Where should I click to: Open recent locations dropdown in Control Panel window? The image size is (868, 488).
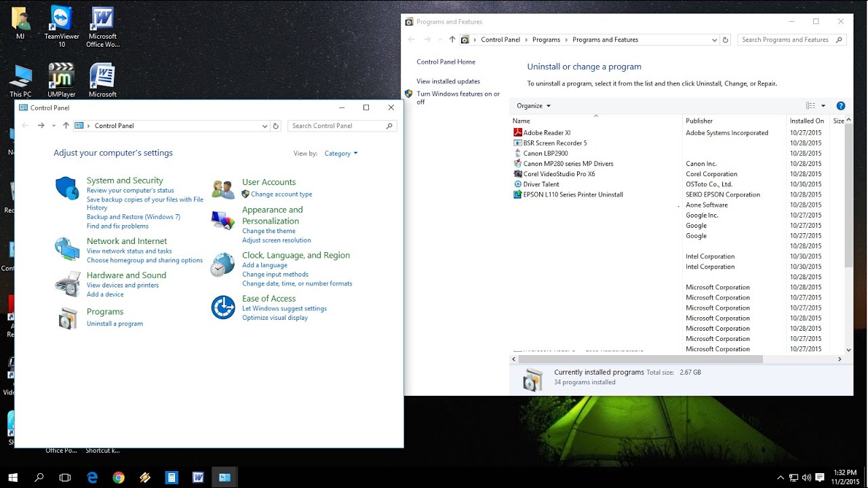(x=54, y=125)
